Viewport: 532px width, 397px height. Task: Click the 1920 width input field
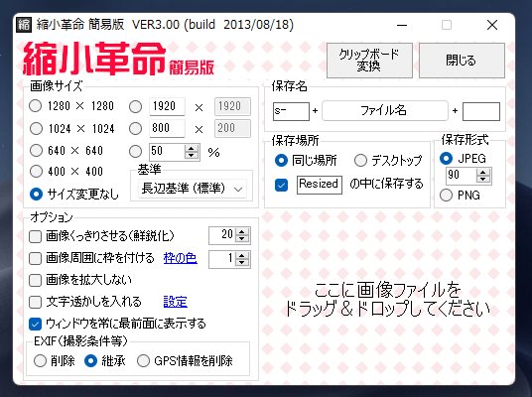(x=168, y=106)
